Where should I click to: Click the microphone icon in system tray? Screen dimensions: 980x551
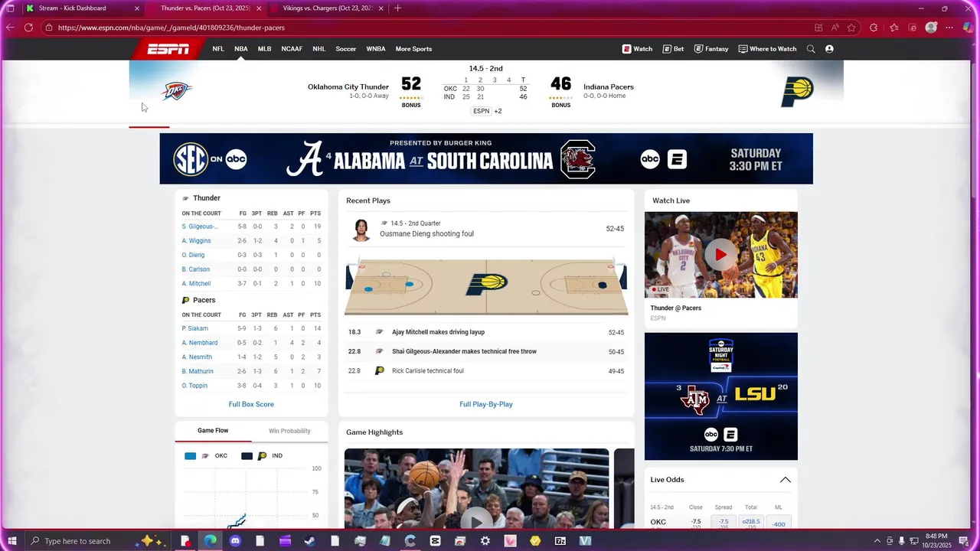pos(902,541)
